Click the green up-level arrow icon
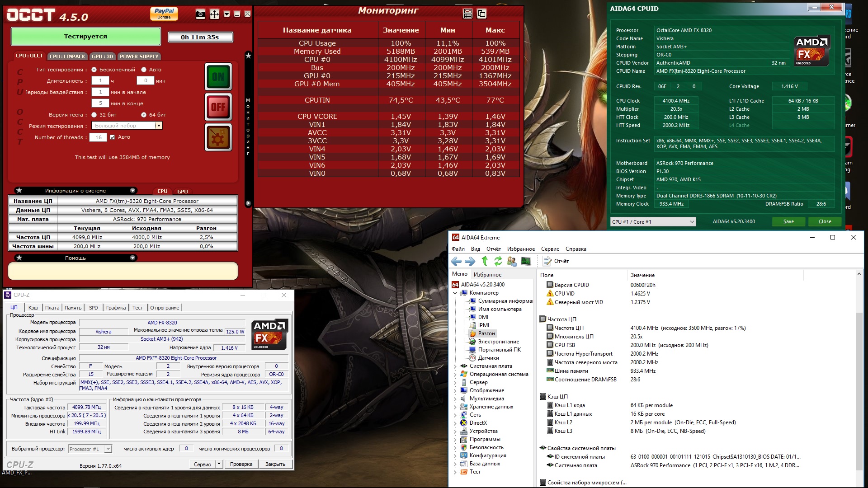Viewport: 868px width, 488px height. (x=485, y=261)
